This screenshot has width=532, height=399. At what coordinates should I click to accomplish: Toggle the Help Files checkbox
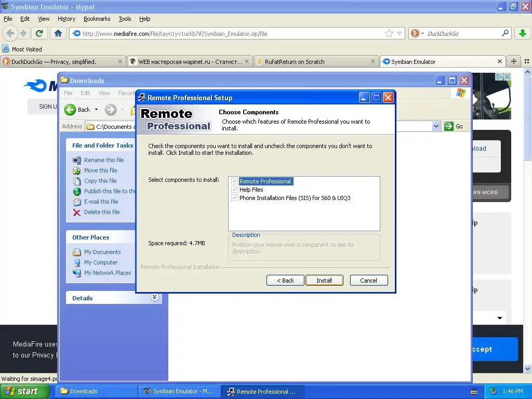[234, 189]
